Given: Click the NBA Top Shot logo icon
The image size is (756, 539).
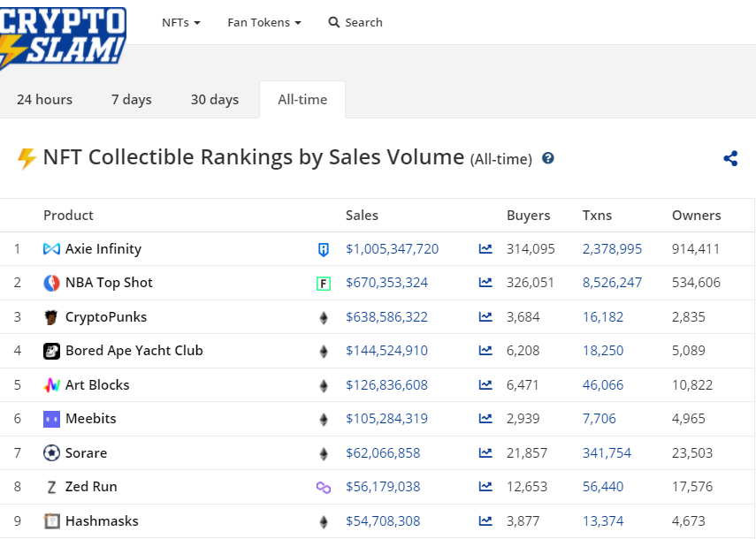Looking at the screenshot, I should (x=51, y=283).
